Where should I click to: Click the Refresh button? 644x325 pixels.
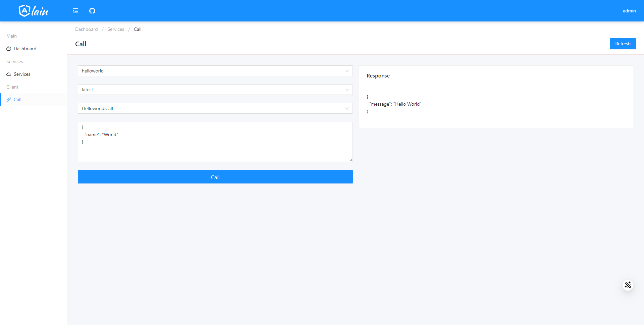(623, 43)
